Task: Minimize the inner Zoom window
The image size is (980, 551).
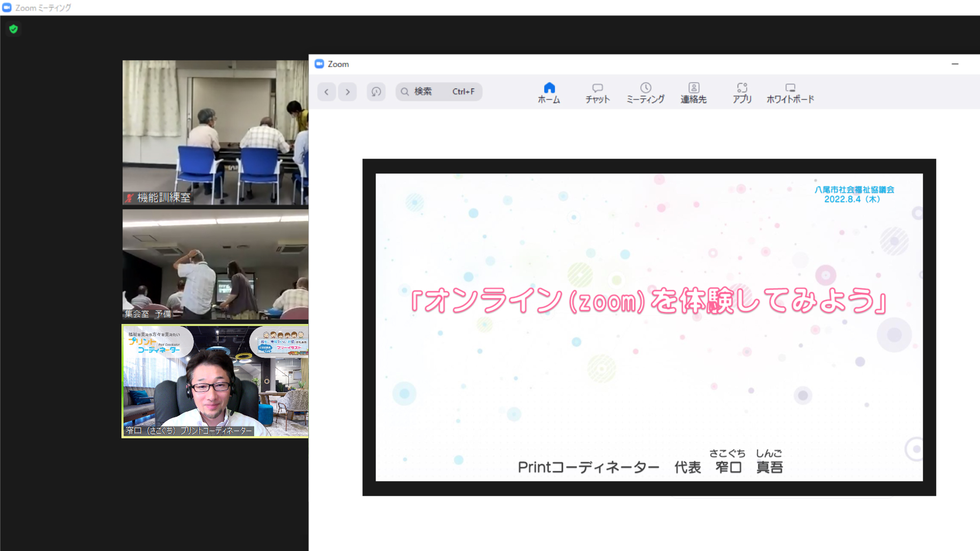Action: (955, 64)
